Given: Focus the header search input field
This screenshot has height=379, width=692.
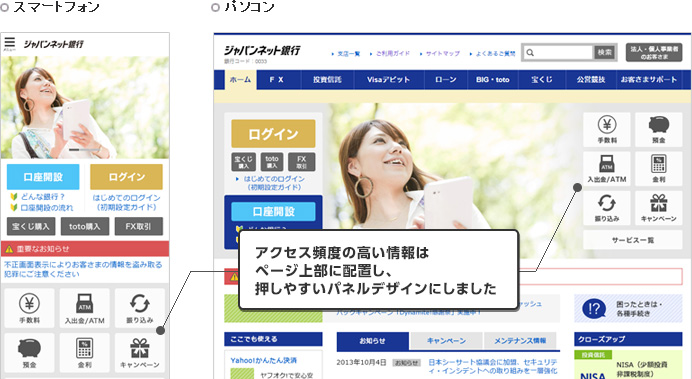Looking at the screenshot, I should 558,53.
